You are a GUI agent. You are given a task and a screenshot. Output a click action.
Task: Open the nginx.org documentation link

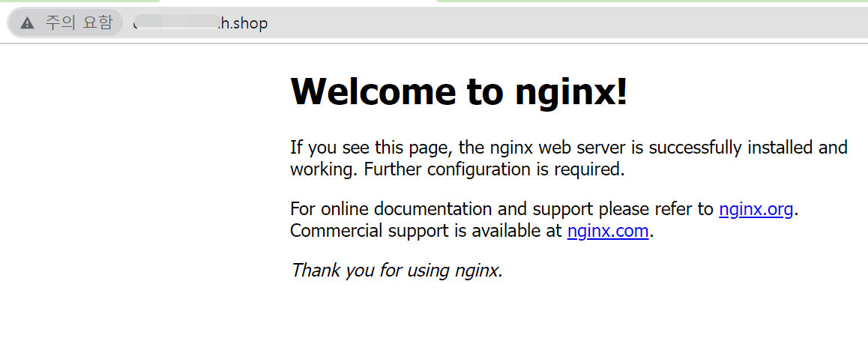pyautogui.click(x=756, y=209)
